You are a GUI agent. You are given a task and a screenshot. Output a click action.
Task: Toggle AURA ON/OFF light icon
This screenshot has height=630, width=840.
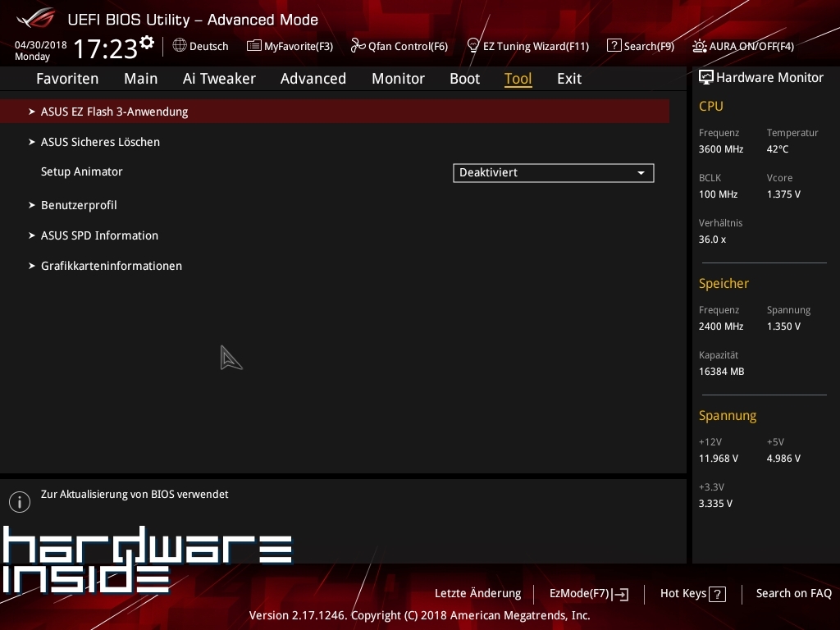[x=699, y=46]
